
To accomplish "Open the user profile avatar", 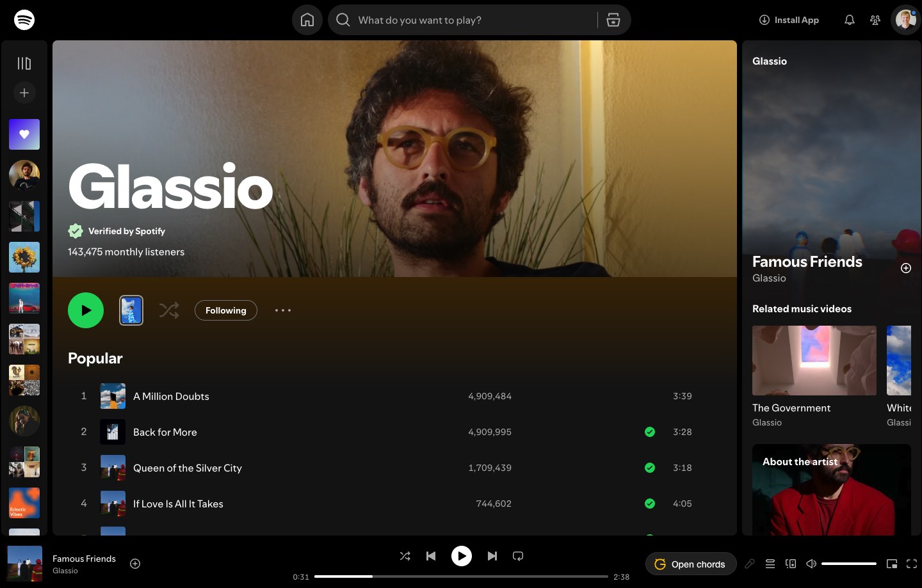I will point(905,20).
